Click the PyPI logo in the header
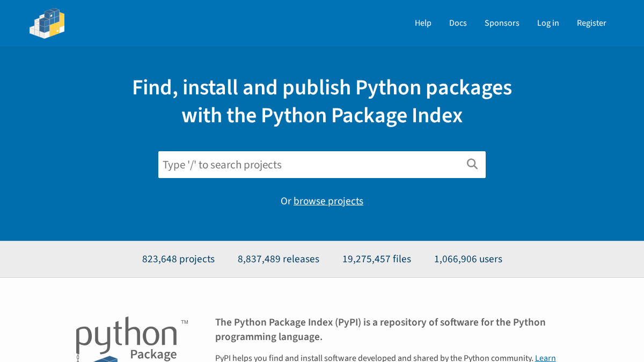This screenshot has height=362, width=644. pyautogui.click(x=47, y=23)
